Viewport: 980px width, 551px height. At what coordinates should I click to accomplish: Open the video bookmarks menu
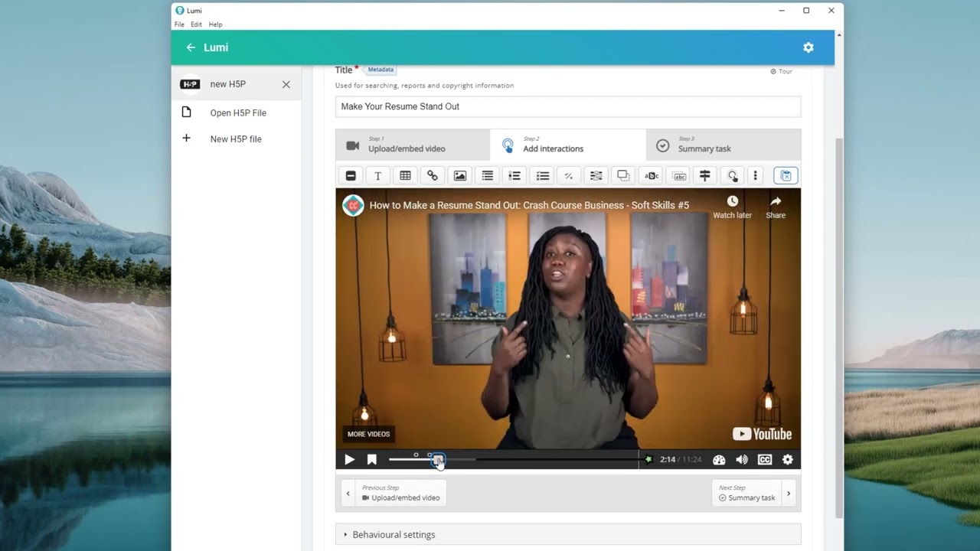point(372,460)
